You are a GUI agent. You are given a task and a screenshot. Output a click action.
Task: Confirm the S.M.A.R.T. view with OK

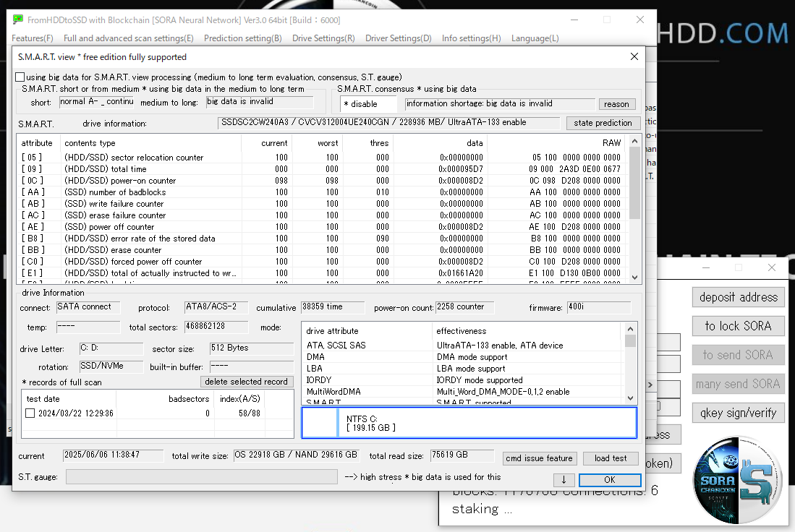(610, 479)
